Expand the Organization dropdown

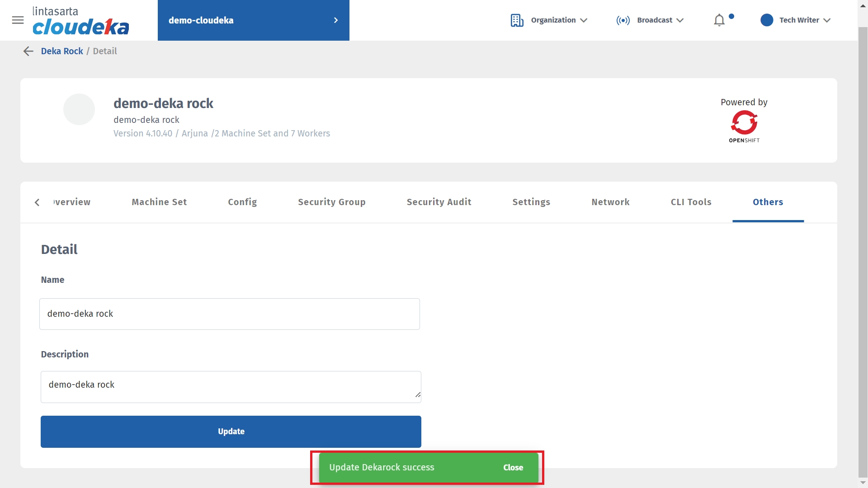[584, 20]
